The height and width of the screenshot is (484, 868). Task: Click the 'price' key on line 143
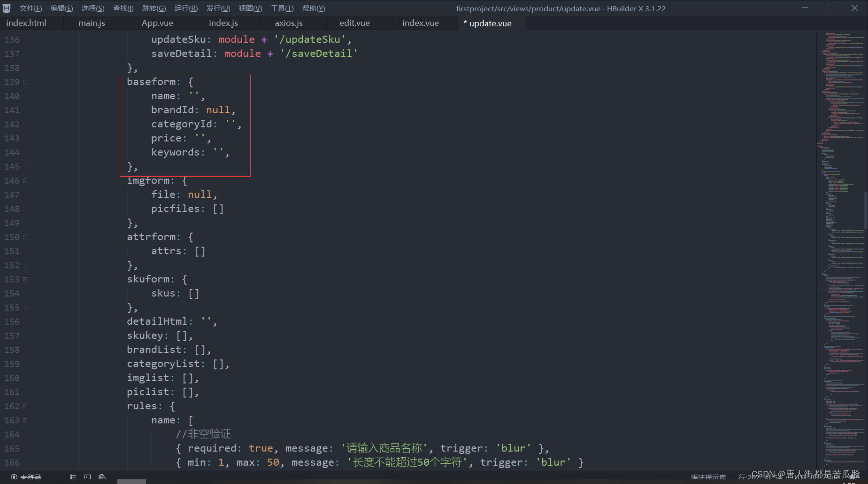[x=166, y=138]
